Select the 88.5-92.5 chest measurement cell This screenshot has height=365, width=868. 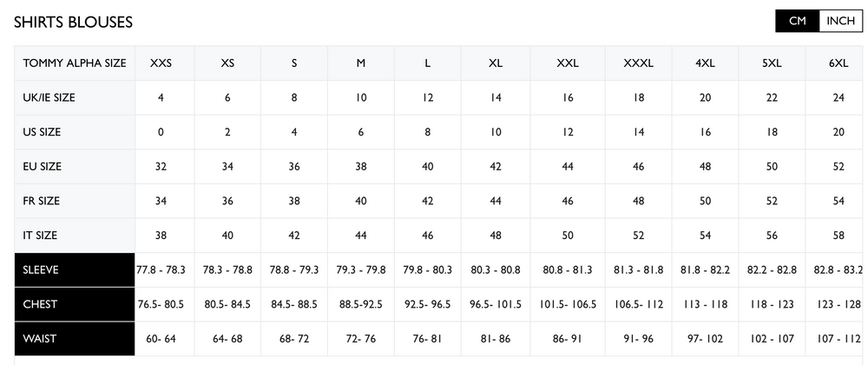coord(361,304)
